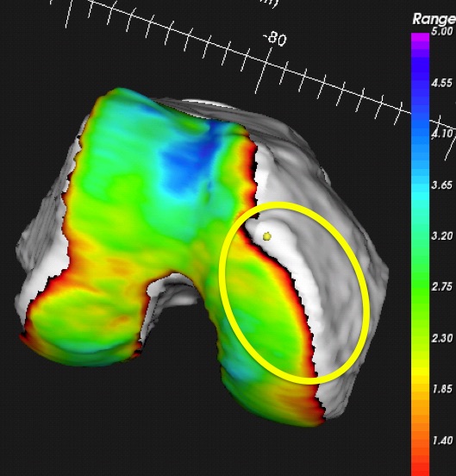Select the Range color bar title
Screen dimensions: 456x476
[x=434, y=19]
